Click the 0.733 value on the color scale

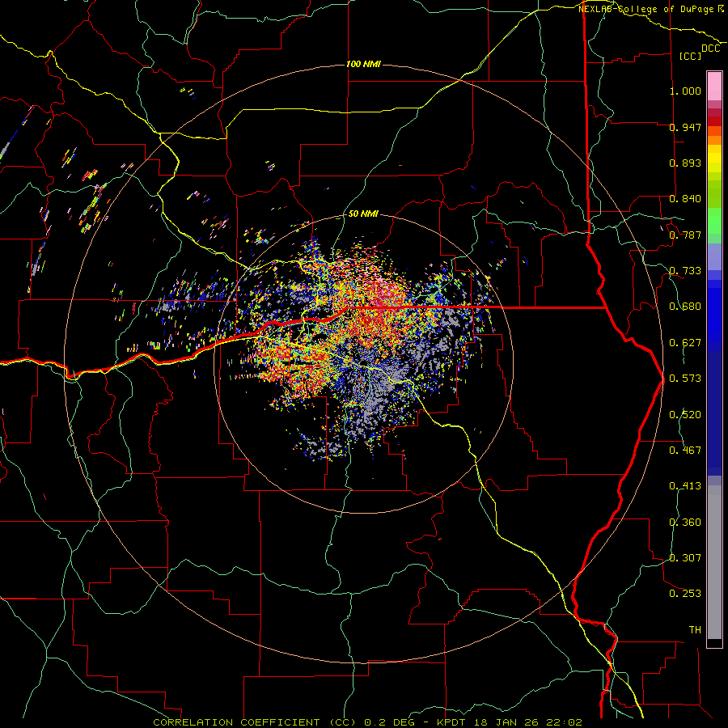[685, 271]
